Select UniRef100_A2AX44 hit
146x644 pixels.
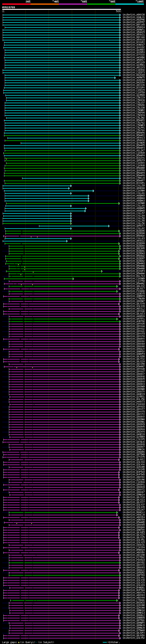(134, 80)
